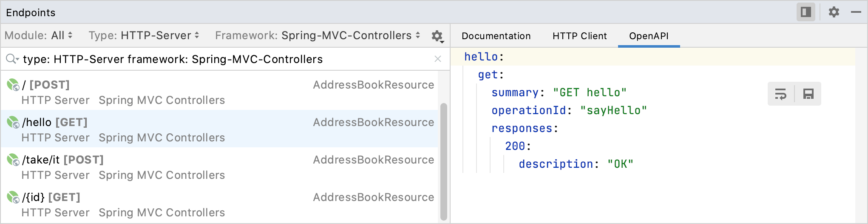Viewport: 868px width, 224px height.
Task: Switch to the Documentation tab
Action: 496,36
